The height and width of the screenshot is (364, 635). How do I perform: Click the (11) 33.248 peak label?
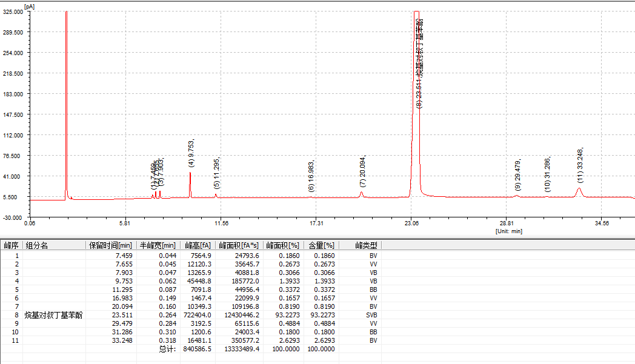pyautogui.click(x=580, y=165)
